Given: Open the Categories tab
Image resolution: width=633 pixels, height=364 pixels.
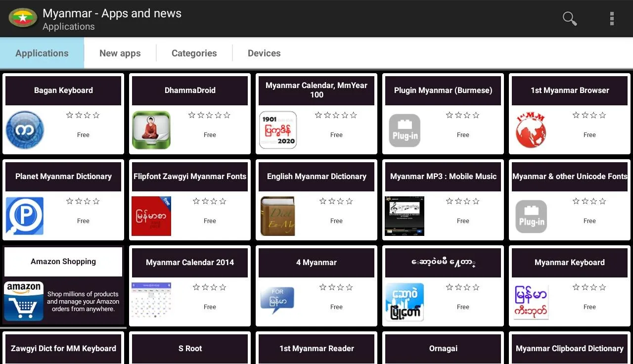Looking at the screenshot, I should point(194,53).
